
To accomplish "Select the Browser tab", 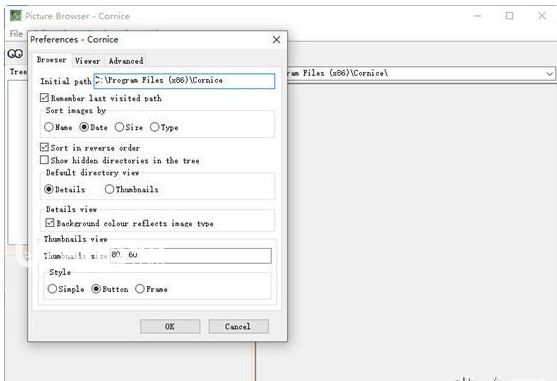I will pos(52,60).
